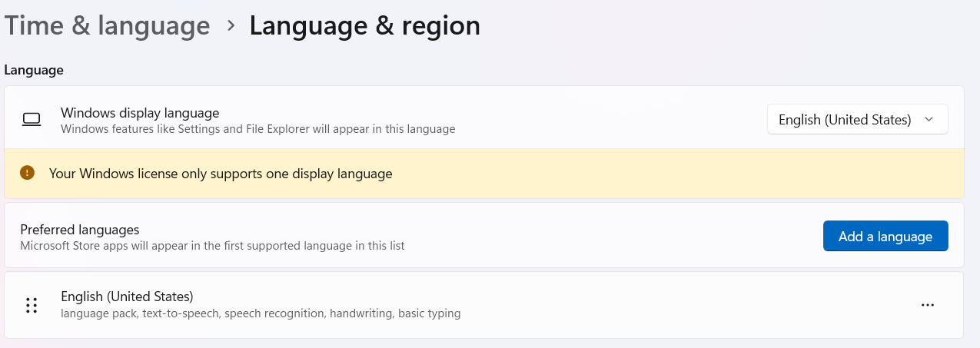Click the orange warning icon in the banner
Viewport: 980px width, 348px height.
pos(28,173)
